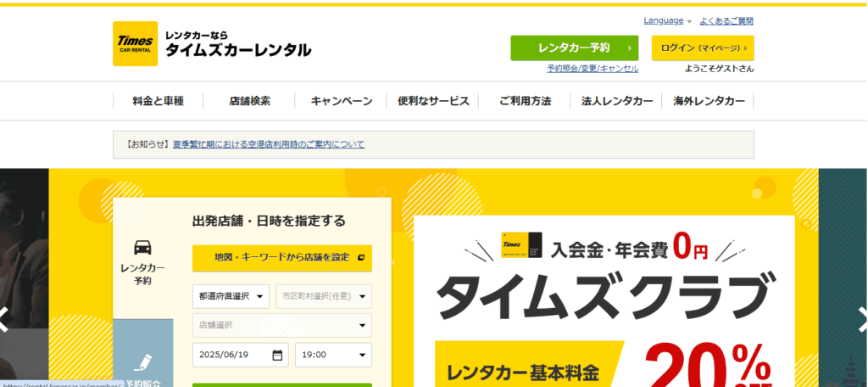868x387 pixels.
Task: Click the タイムズクラブ campaign banner
Action: [x=604, y=301]
